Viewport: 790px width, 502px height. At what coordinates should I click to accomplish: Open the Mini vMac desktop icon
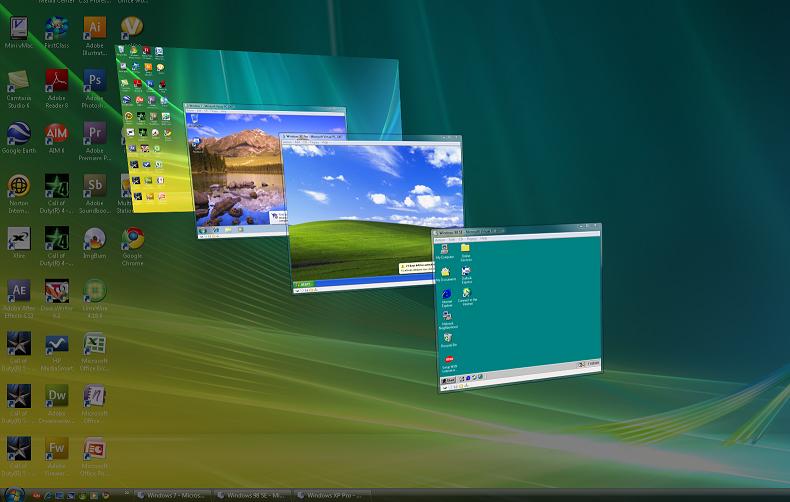[19, 33]
